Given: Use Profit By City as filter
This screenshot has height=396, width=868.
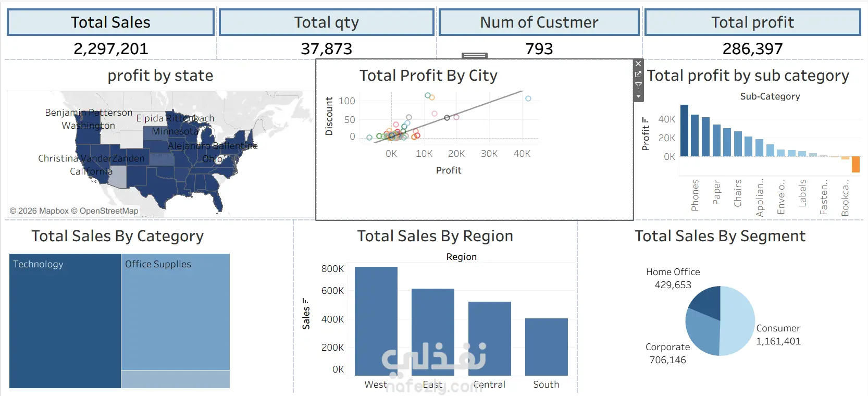Looking at the screenshot, I should 638,86.
